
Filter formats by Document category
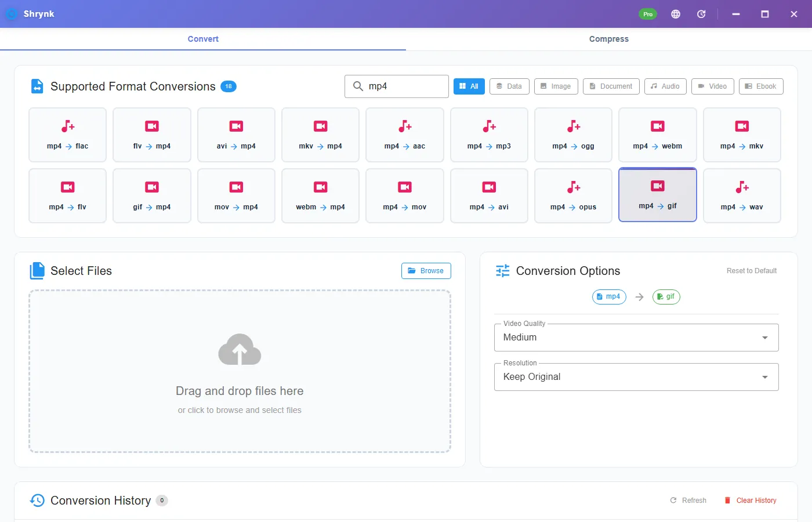[611, 86]
